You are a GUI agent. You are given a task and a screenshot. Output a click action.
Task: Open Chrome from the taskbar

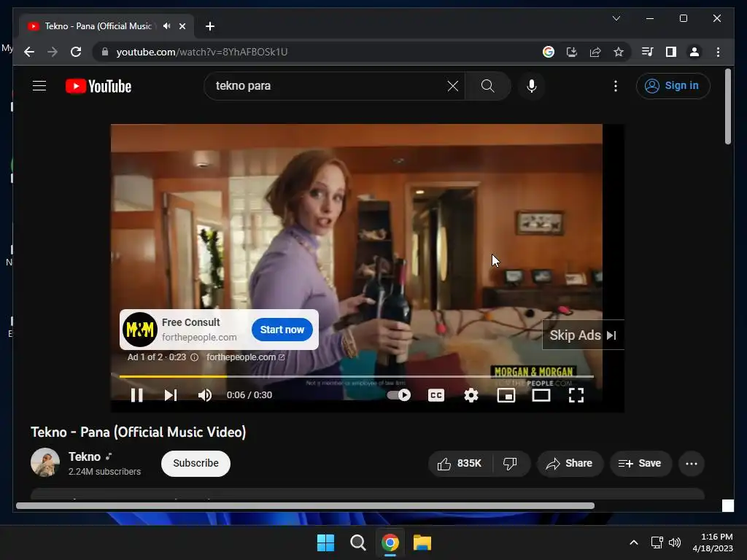(390, 542)
